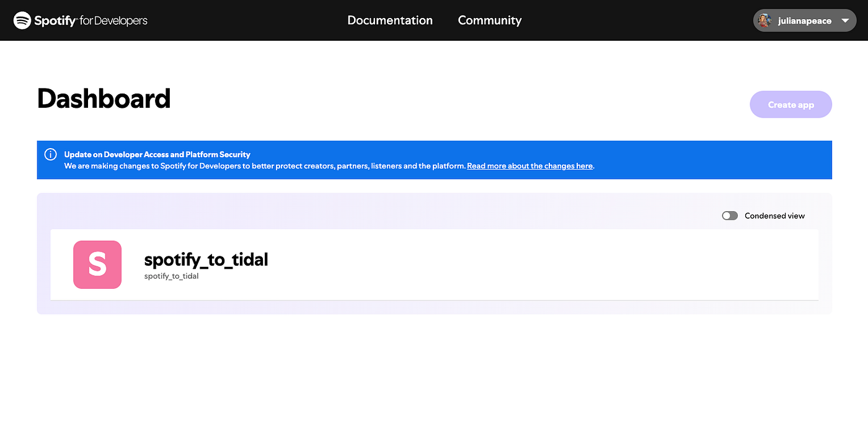
Task: Click the Spotify for Developers logo
Action: pyautogui.click(x=81, y=20)
